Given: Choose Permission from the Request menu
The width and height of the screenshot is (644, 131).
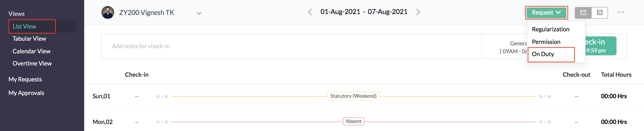Looking at the screenshot, I should (x=546, y=42).
